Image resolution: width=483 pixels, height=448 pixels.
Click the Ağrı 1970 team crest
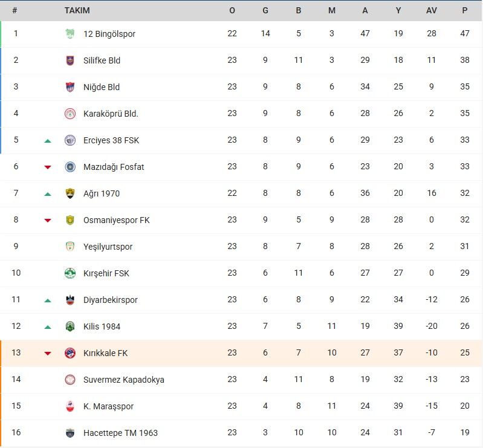70,193
